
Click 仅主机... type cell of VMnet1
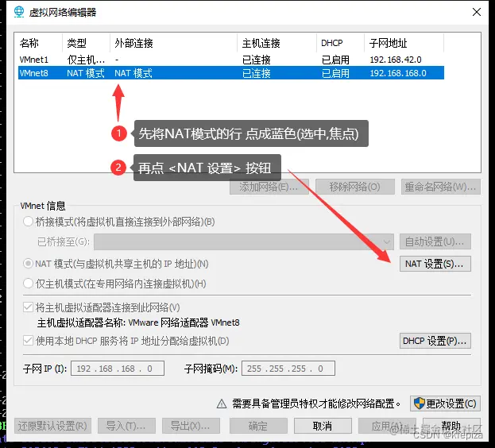pos(86,60)
